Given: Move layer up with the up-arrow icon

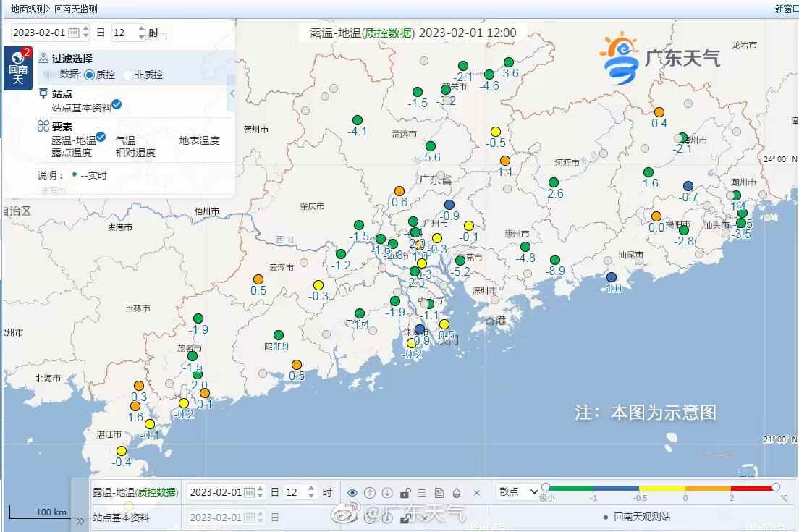Looking at the screenshot, I should point(370,493).
